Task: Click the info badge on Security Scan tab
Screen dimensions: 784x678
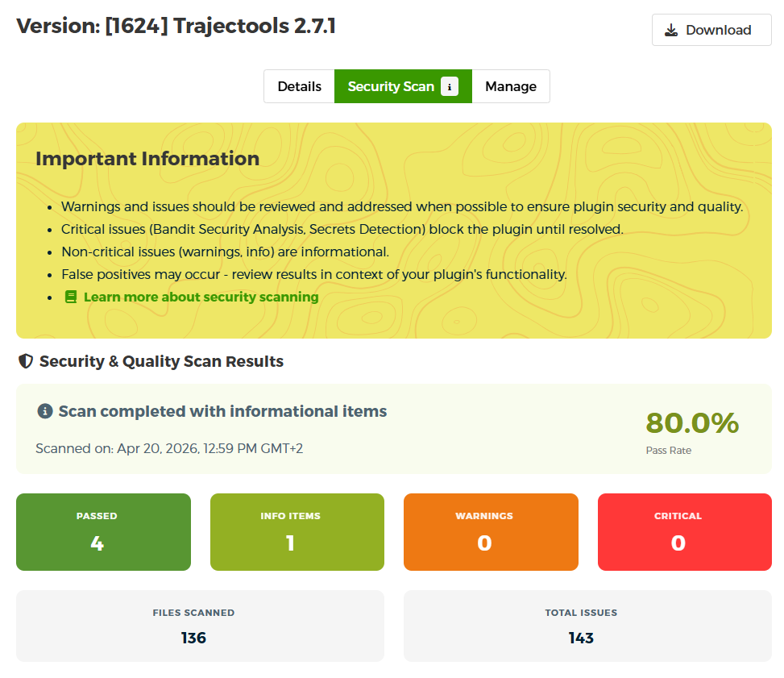Action: 450,86
